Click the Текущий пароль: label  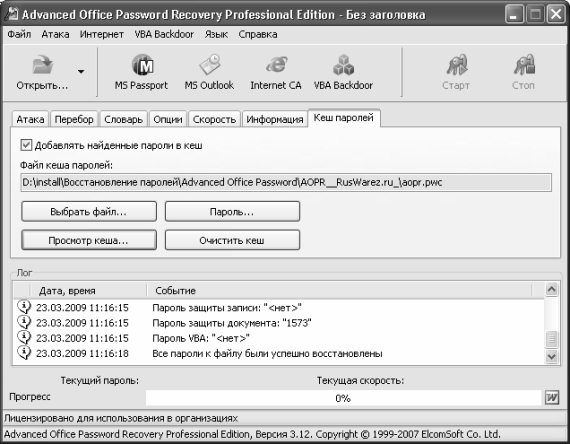(x=100, y=380)
